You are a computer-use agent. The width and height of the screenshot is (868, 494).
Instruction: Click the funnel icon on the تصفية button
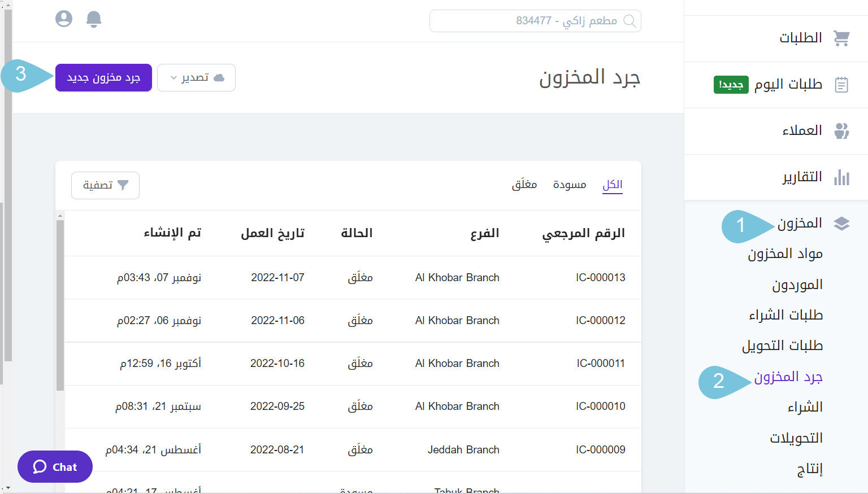point(123,185)
